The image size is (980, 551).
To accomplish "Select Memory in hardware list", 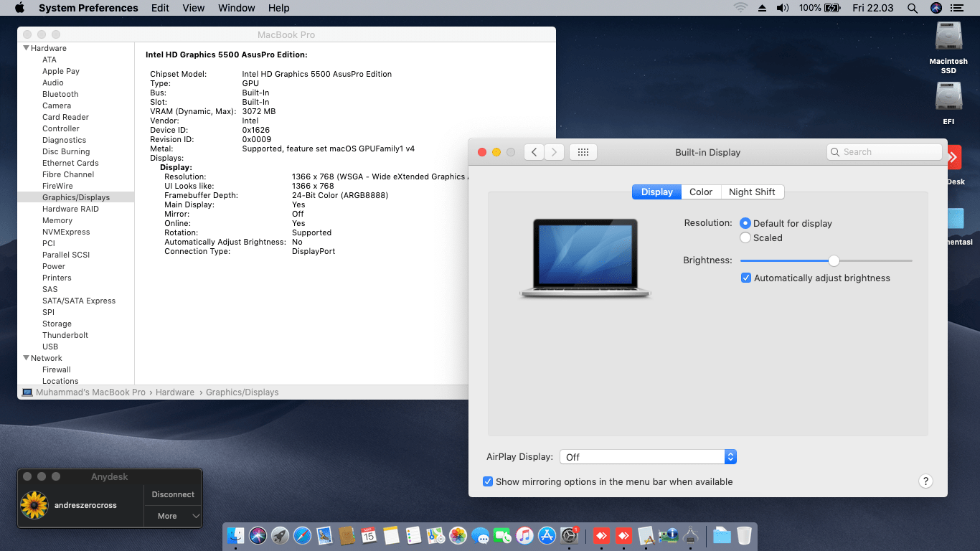I will (57, 220).
